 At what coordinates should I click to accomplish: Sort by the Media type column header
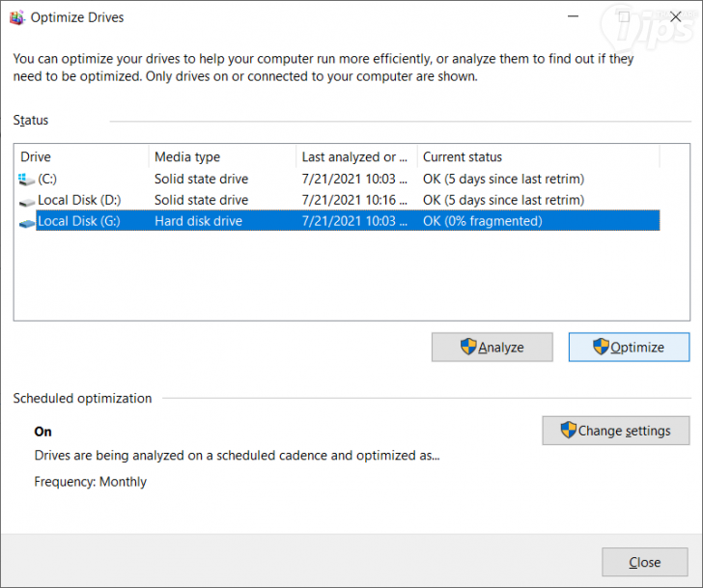(x=222, y=156)
